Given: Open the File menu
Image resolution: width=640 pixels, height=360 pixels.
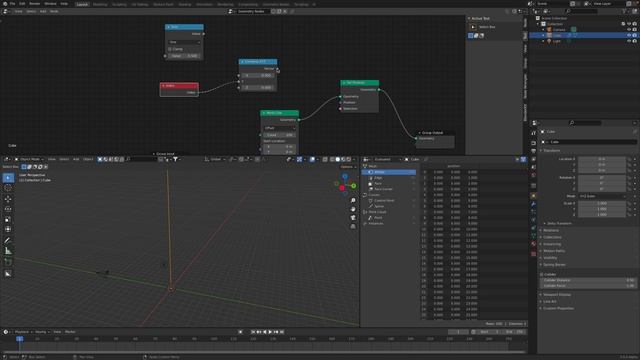Looking at the screenshot, I should pos(12,4).
